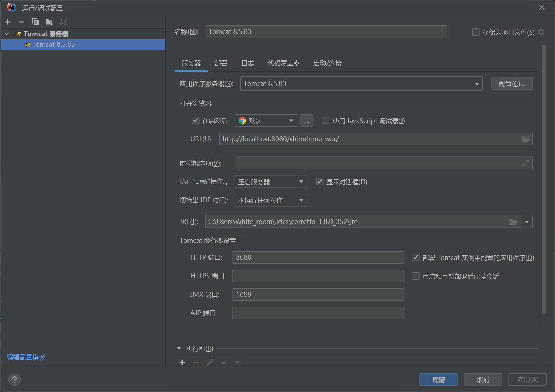The width and height of the screenshot is (555, 392).
Task: Enable 重启和重新部署后保持会话 checkbox
Action: (x=416, y=276)
